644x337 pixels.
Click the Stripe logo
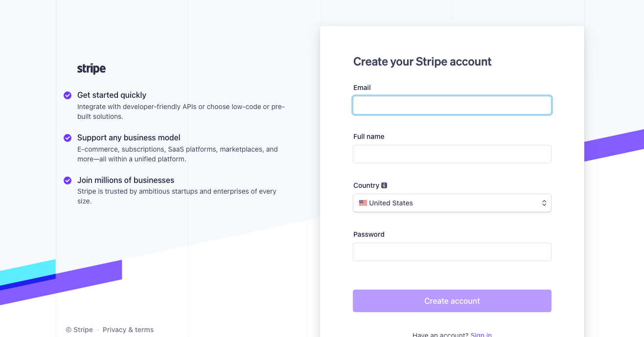coord(92,69)
